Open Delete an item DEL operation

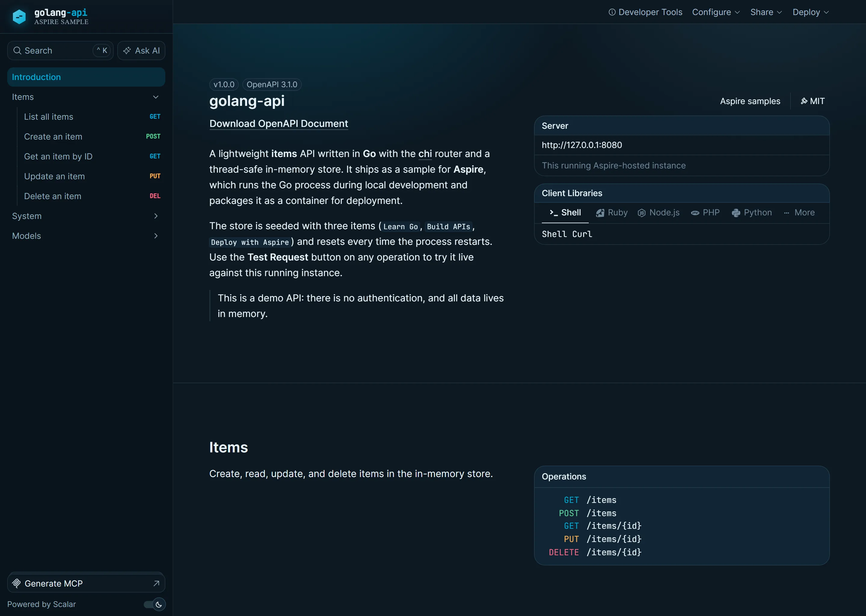pos(92,196)
